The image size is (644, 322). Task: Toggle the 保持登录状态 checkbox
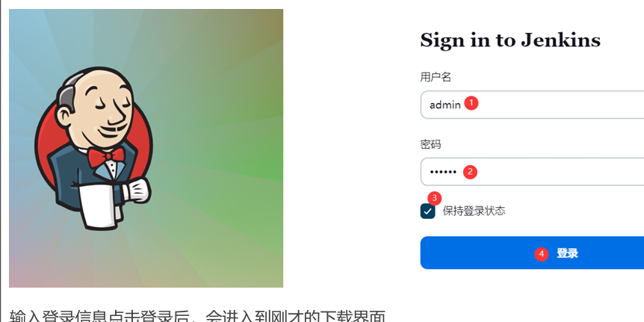(x=427, y=211)
